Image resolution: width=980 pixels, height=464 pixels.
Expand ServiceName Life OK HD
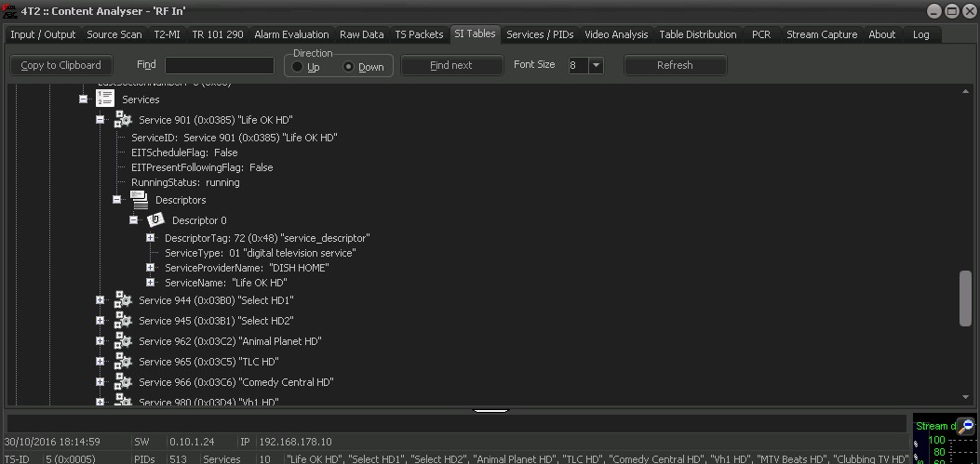151,283
